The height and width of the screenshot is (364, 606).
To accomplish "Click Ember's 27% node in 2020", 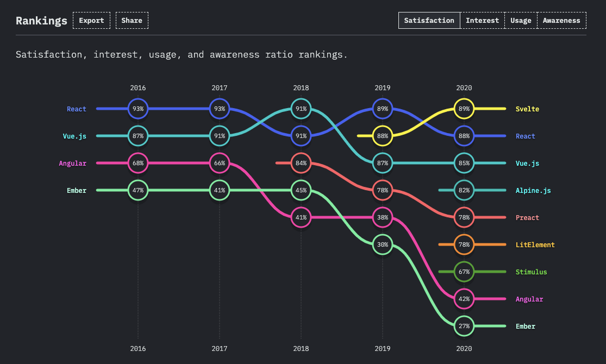I will pos(464,326).
